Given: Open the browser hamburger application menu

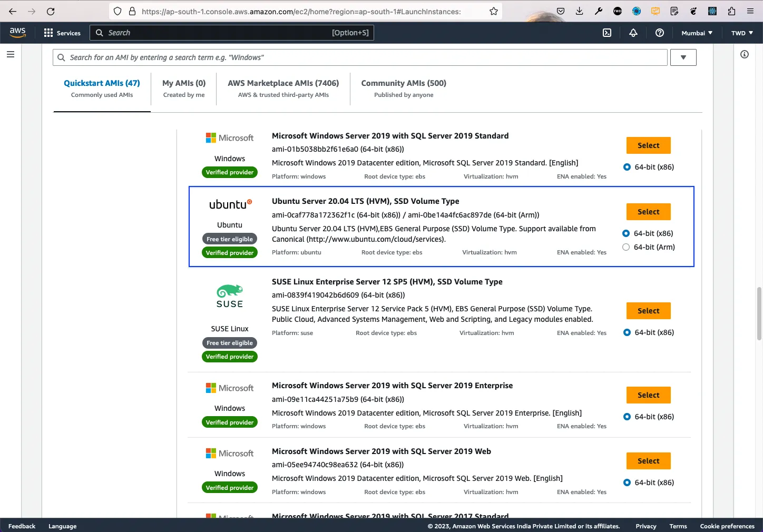Looking at the screenshot, I should point(750,11).
